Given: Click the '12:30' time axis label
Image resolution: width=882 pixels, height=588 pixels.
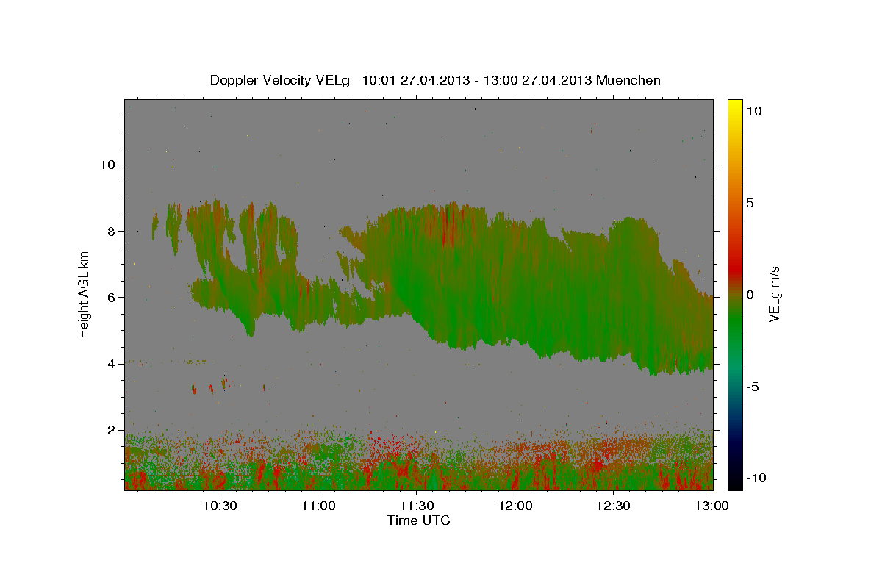Looking at the screenshot, I should click(x=614, y=506).
